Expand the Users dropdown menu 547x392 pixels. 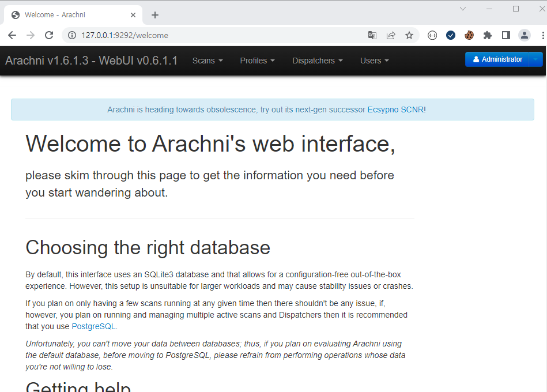pos(374,61)
